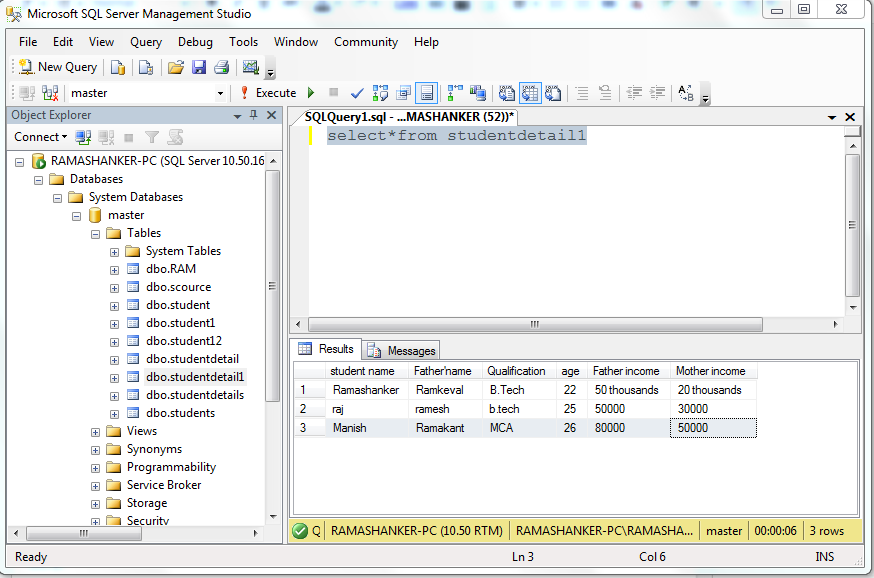The height and width of the screenshot is (578, 874).
Task: Increase the line indent
Action: pos(658,93)
